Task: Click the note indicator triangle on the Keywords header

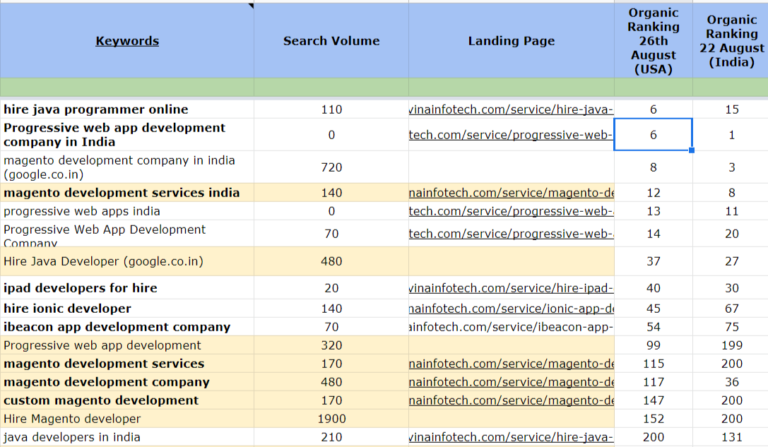Action: [251, 6]
